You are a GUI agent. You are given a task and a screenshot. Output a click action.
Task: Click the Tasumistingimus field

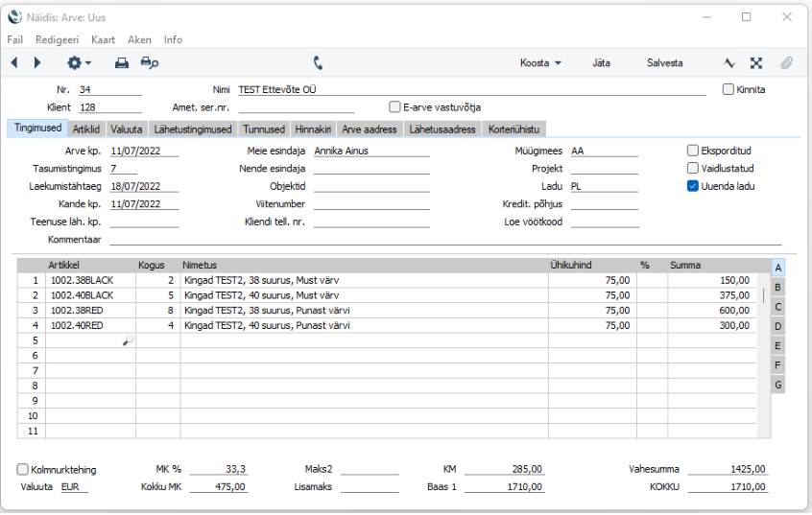(123, 168)
